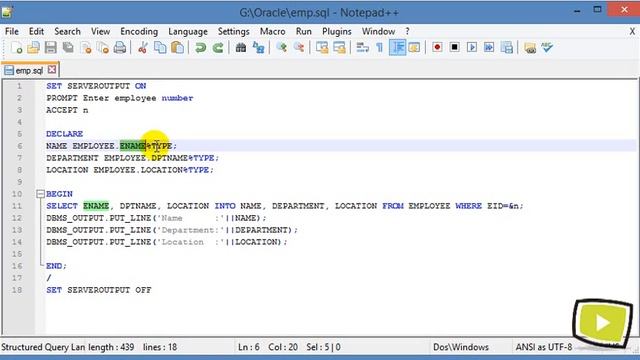The width and height of the screenshot is (640, 360).
Task: Click the yellow play button overlay
Action: tap(602, 323)
